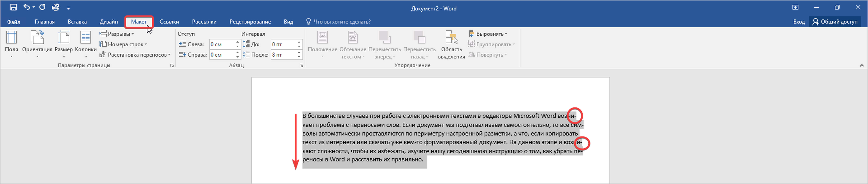Open the Выровнять align dropdown

pos(488,34)
